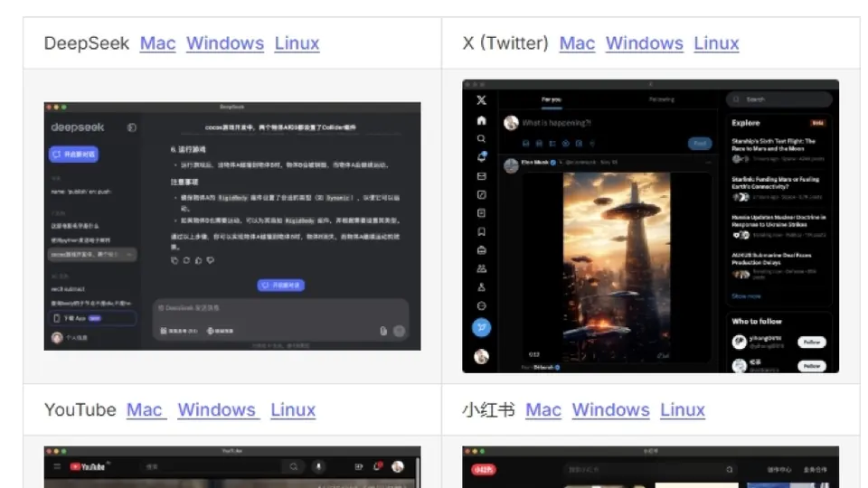
Task: Open the X (Twitter) Linux download link
Action: [716, 43]
